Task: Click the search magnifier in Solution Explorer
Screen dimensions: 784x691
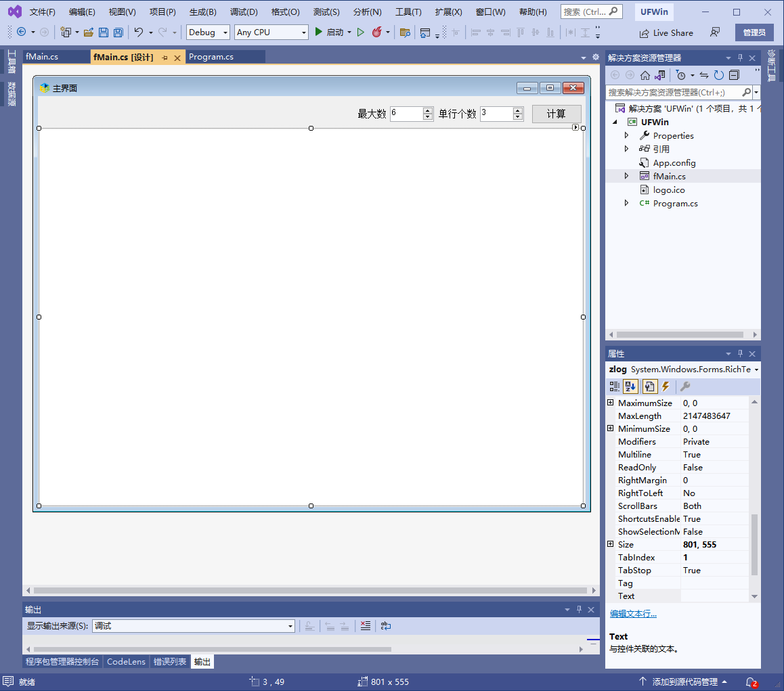Action: 747,92
